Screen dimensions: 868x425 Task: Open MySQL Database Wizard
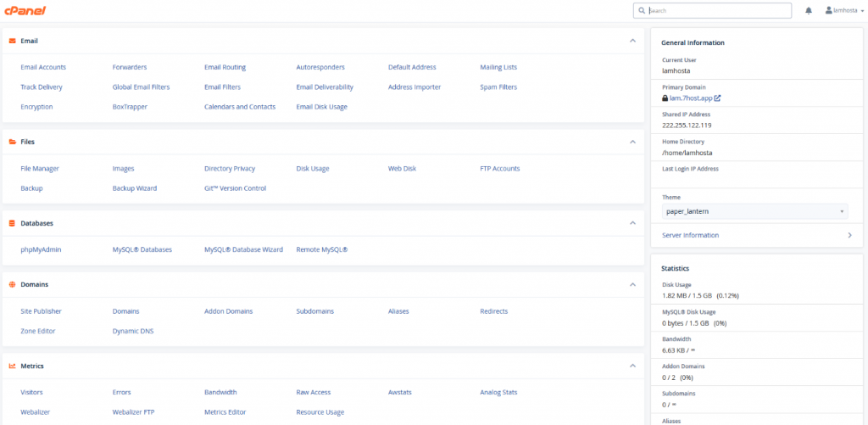click(x=243, y=250)
